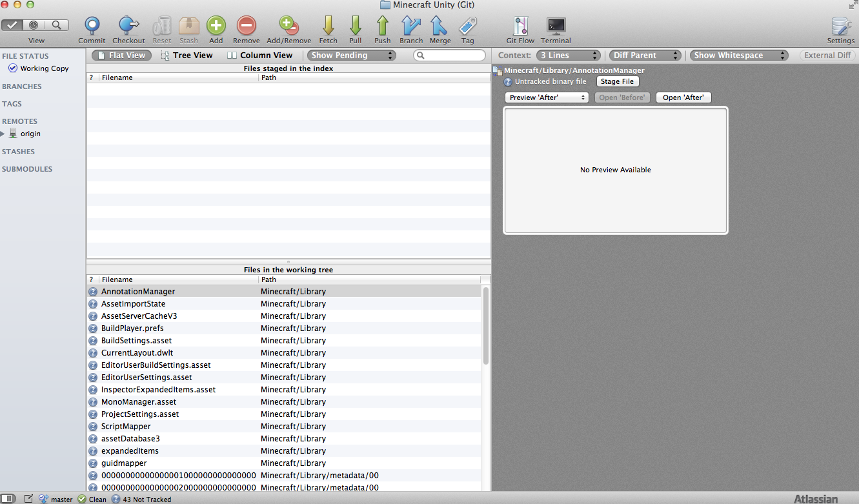The image size is (859, 504).
Task: Click the Merge toolbar icon
Action: pyautogui.click(x=440, y=26)
